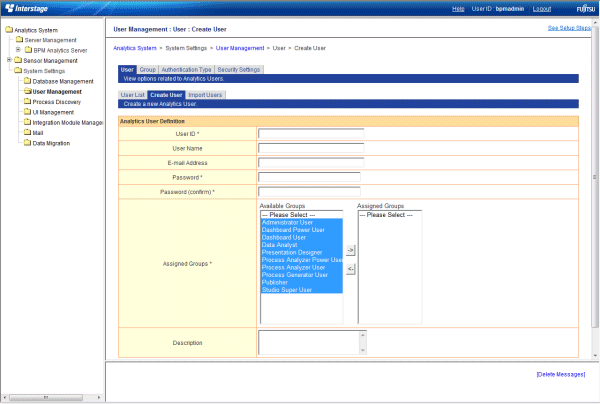Select Server Management tree item
Viewport: 600px width, 404px height.
(x=51, y=40)
